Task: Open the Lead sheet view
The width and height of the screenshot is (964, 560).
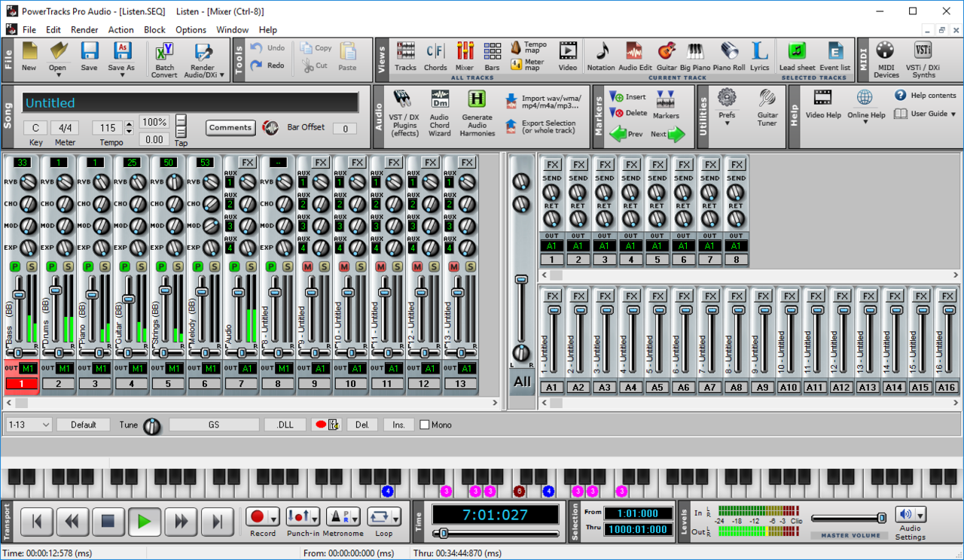Action: click(797, 56)
